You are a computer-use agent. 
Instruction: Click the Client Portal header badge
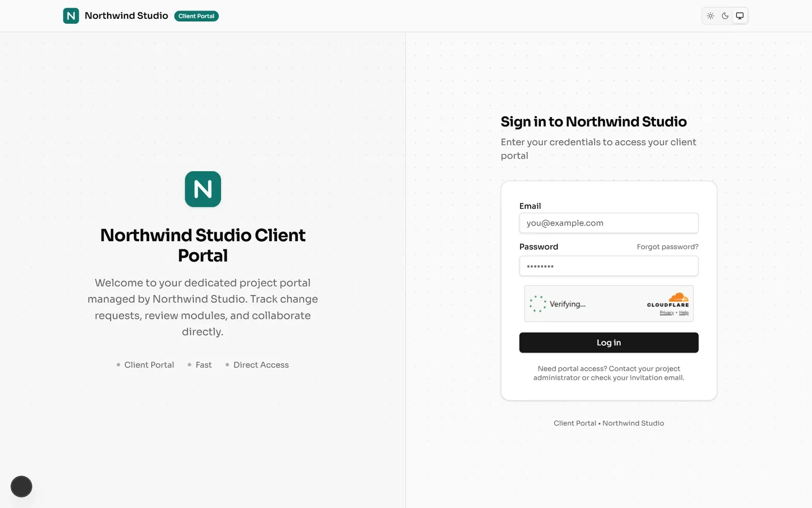(x=196, y=16)
